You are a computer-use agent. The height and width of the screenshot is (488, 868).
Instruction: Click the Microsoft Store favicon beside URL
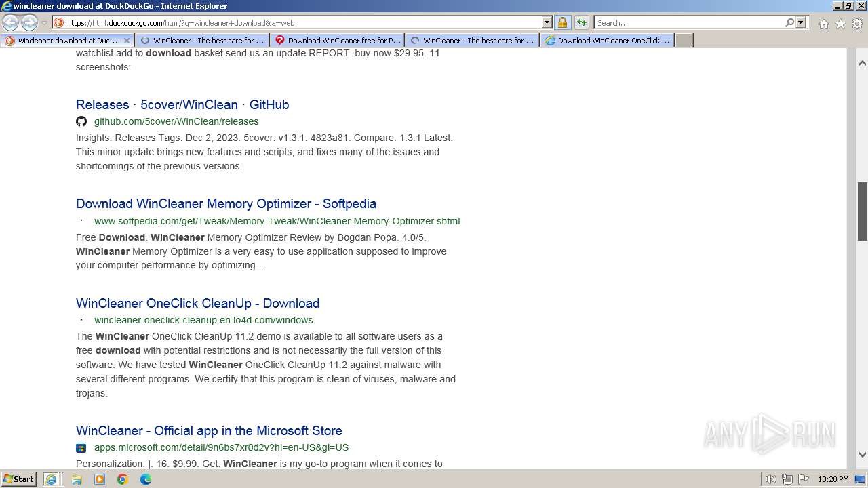coord(81,447)
